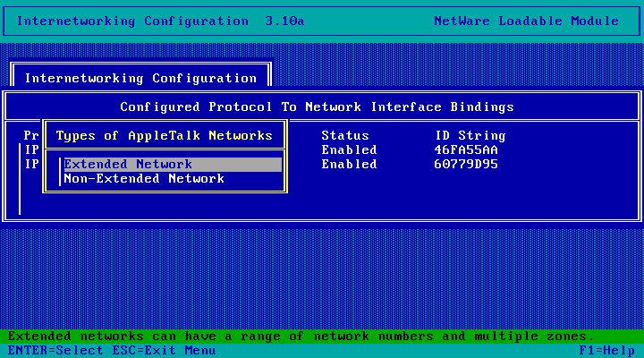Select the Extended Network option
The image size is (644, 358).
(173, 165)
